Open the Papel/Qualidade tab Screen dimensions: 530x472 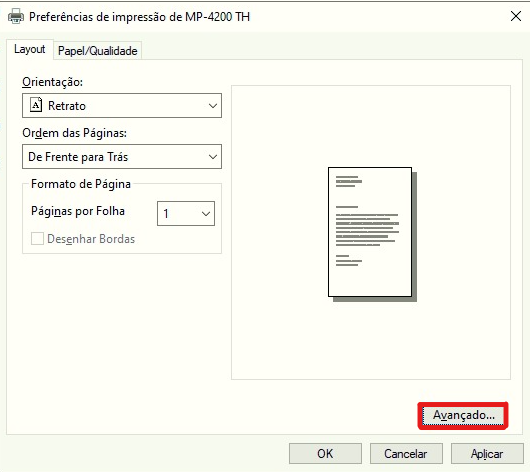coord(98,51)
